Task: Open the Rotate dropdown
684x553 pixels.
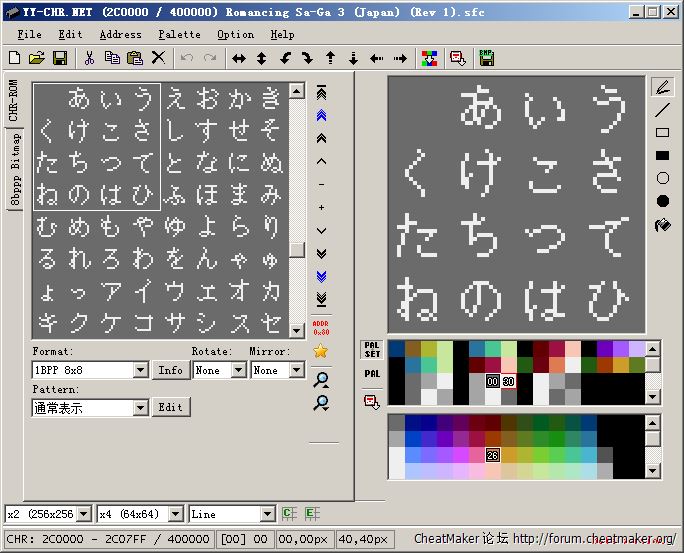Action: [x=238, y=370]
